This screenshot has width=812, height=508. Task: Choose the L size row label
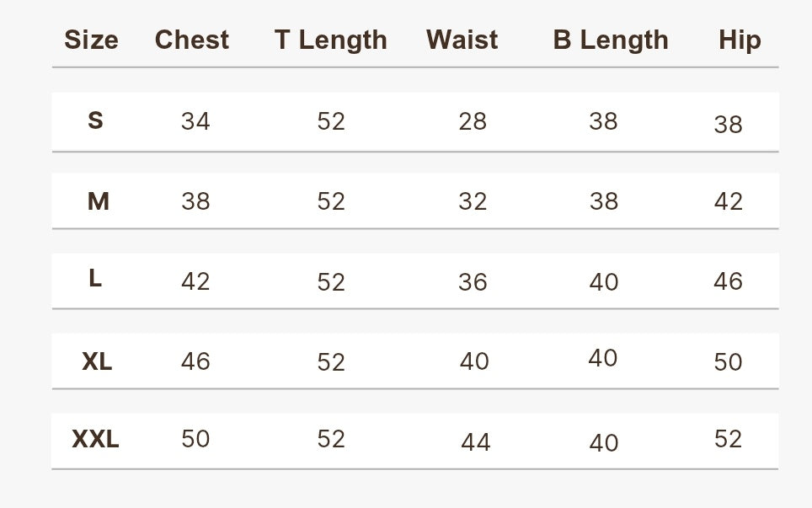[95, 279]
